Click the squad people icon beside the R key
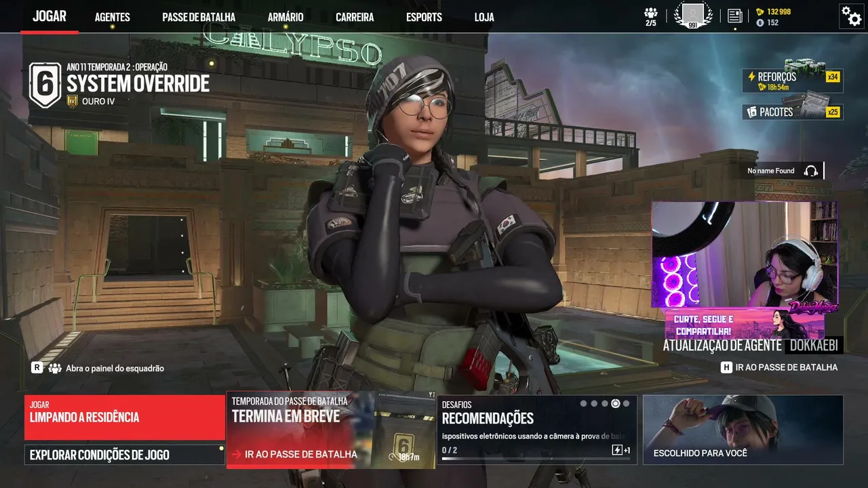 tap(55, 368)
